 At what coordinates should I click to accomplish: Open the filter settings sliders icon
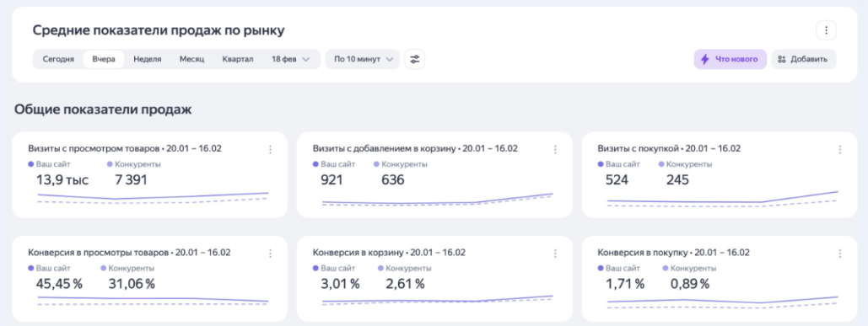[x=415, y=59]
